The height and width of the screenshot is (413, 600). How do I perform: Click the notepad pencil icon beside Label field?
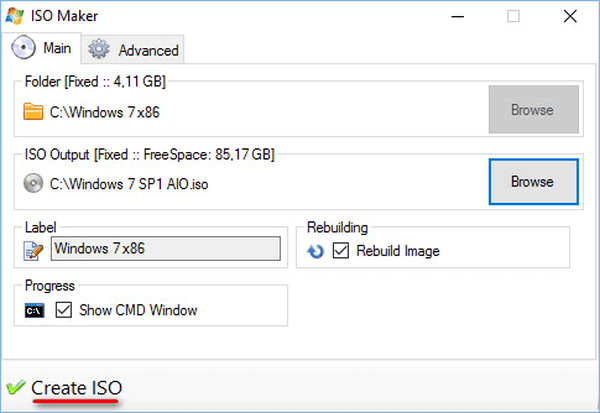pos(36,248)
